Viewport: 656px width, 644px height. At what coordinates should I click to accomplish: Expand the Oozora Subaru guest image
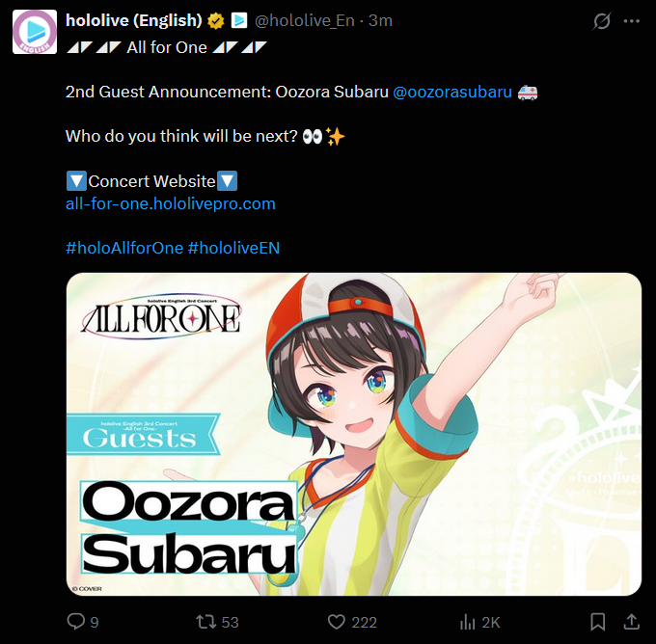click(354, 434)
